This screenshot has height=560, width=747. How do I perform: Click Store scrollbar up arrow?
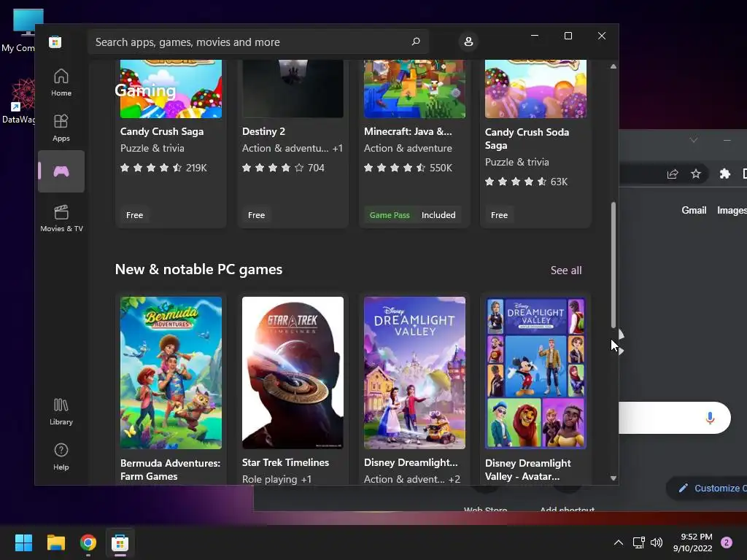pos(613,66)
